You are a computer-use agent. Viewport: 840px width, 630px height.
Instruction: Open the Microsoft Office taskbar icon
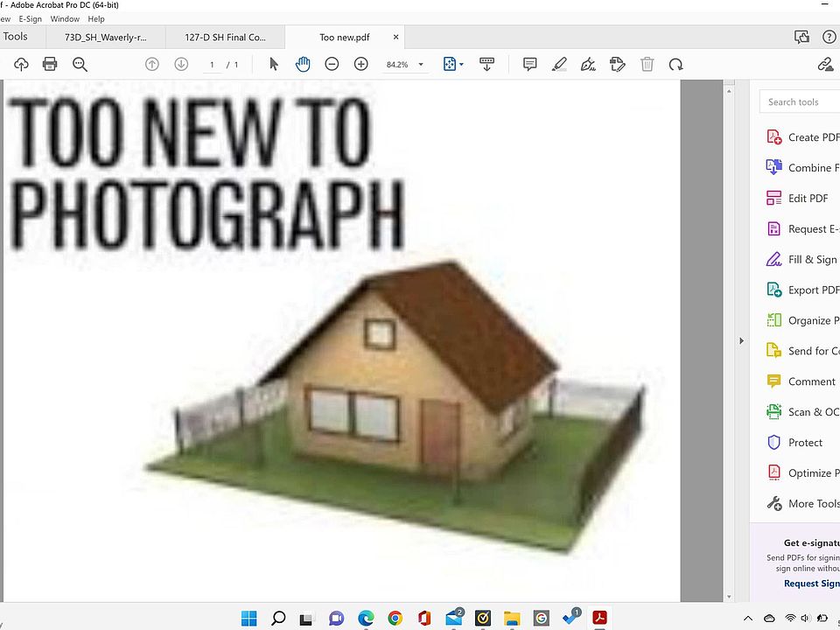click(x=424, y=619)
